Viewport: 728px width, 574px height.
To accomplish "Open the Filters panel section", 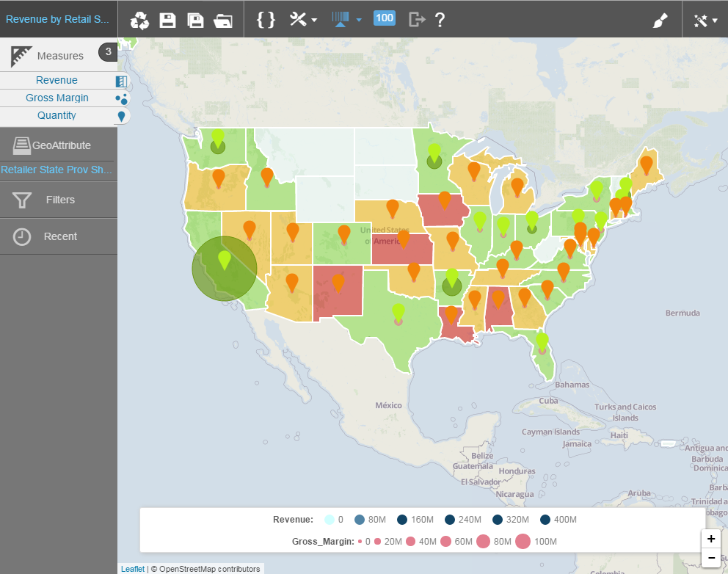I will tap(59, 200).
